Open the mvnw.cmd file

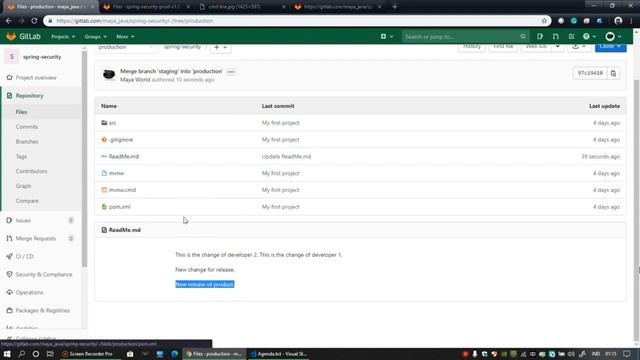(122, 190)
